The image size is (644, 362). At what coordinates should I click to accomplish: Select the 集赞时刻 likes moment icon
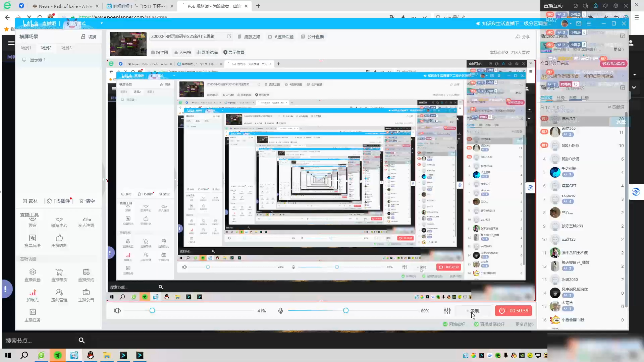tap(59, 241)
